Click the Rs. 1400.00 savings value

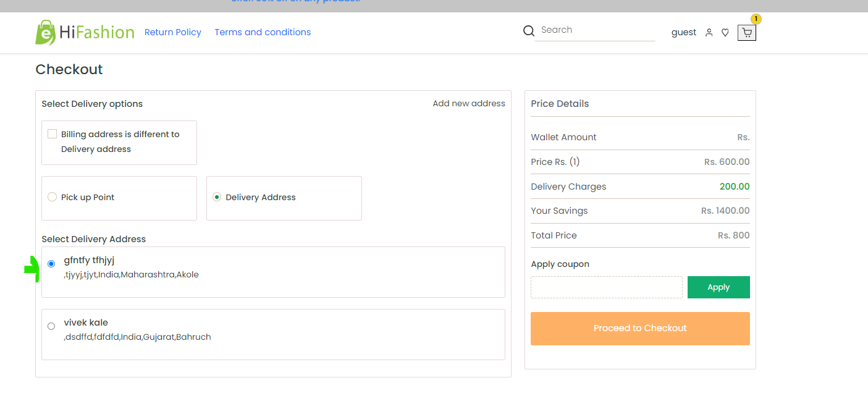[725, 211]
